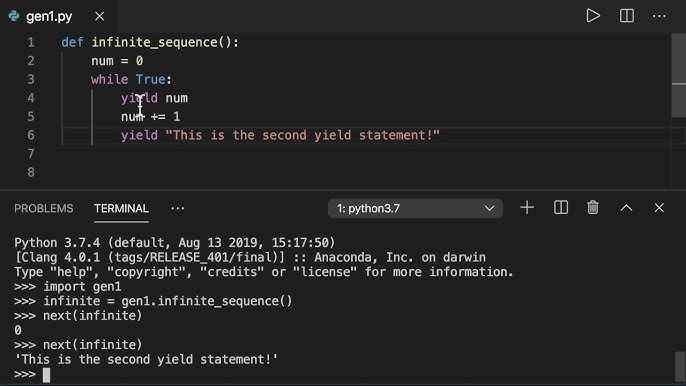Kill terminal using the trash icon
This screenshot has width=686, height=386.
[x=593, y=207]
